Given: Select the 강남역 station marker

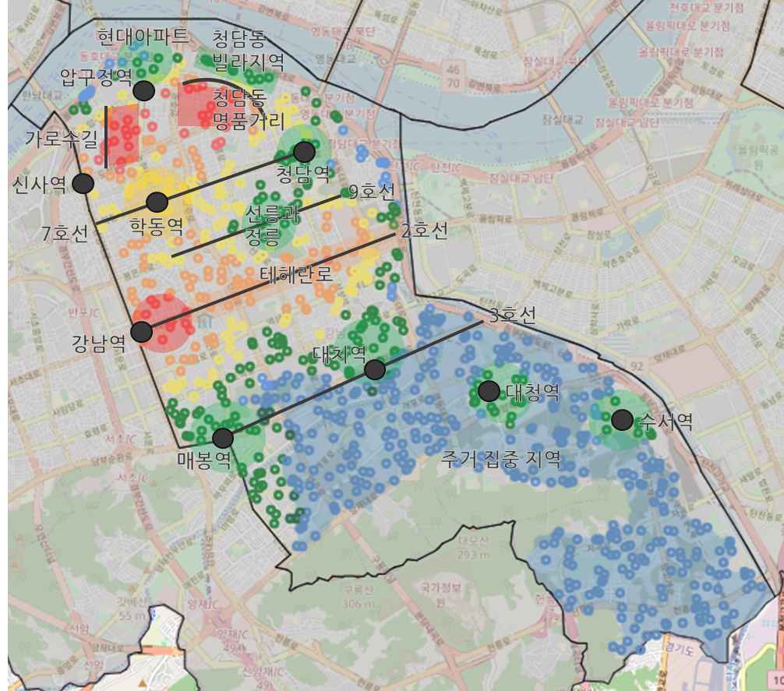Looking at the screenshot, I should (x=141, y=331).
